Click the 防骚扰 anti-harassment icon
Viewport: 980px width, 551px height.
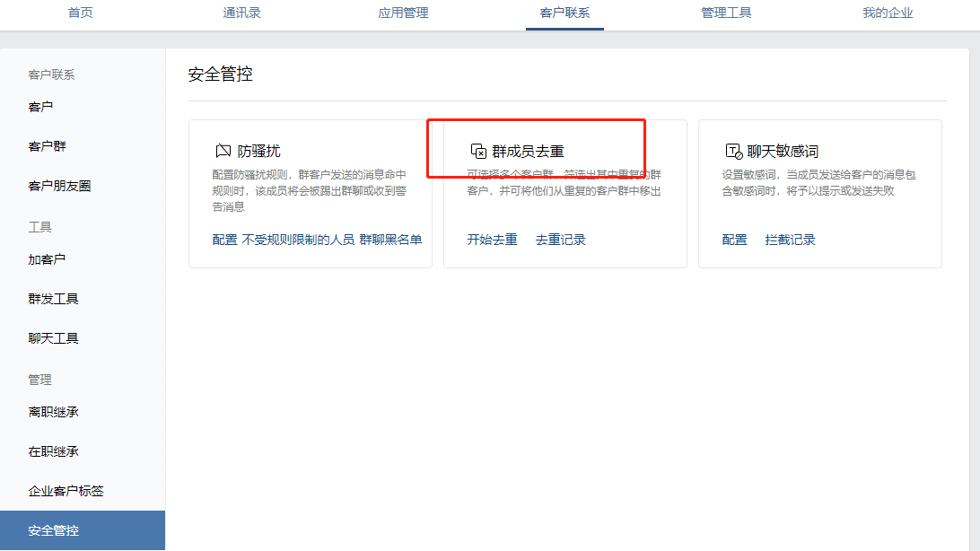(x=223, y=151)
